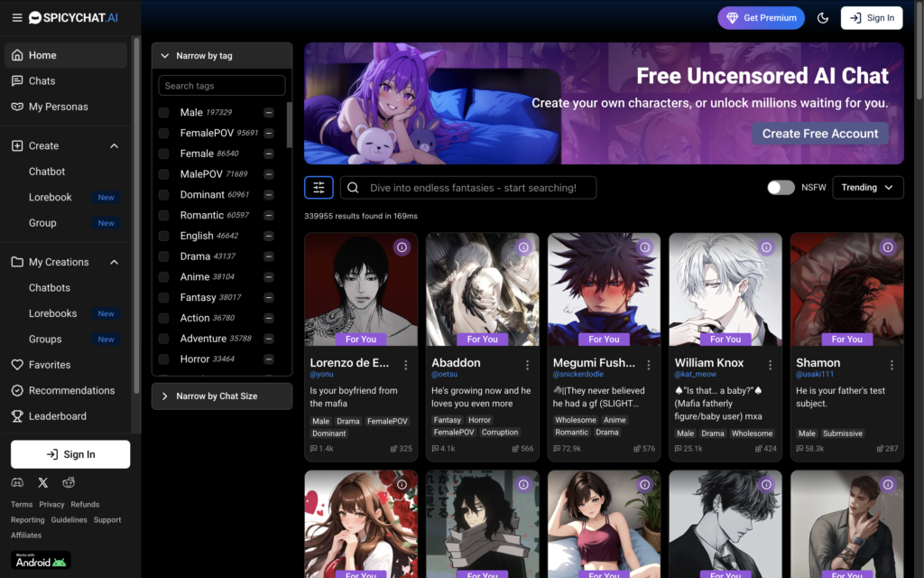Exclude FemalePOV tag with minus icon
Image resolution: width=924 pixels, height=578 pixels.
(x=269, y=134)
